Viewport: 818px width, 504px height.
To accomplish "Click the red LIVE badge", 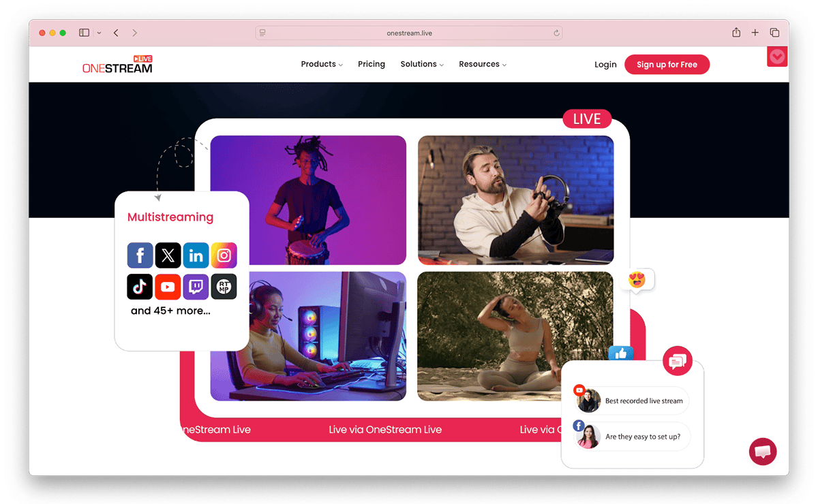I will click(x=587, y=119).
